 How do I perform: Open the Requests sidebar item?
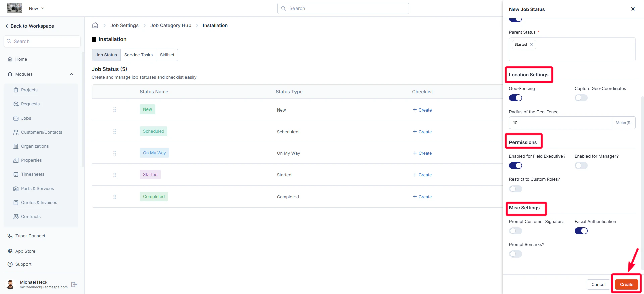(x=30, y=104)
